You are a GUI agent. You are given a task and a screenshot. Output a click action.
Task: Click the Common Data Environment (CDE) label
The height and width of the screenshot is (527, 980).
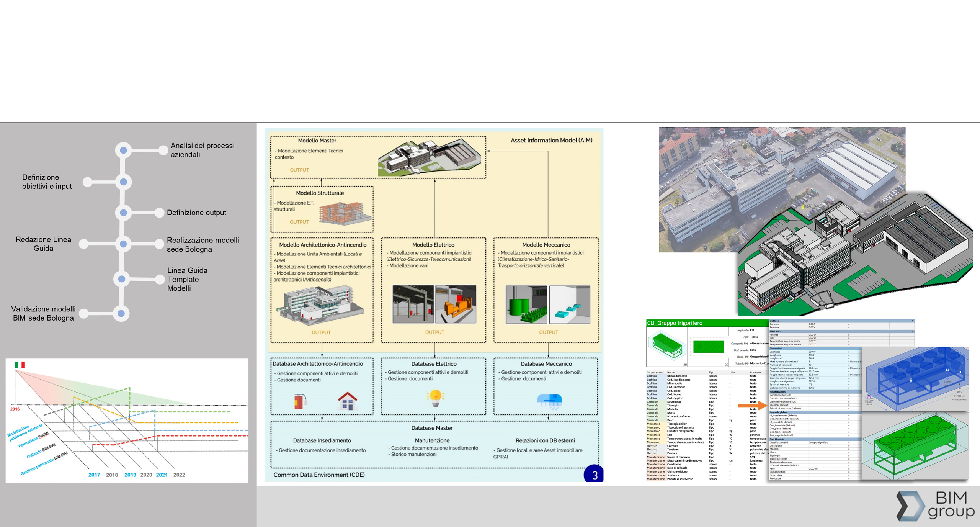pos(319,475)
